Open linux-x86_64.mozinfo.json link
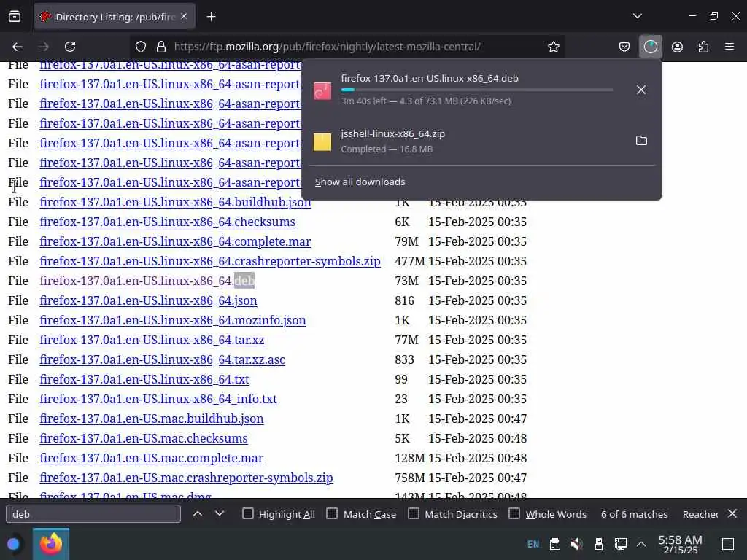 point(173,321)
